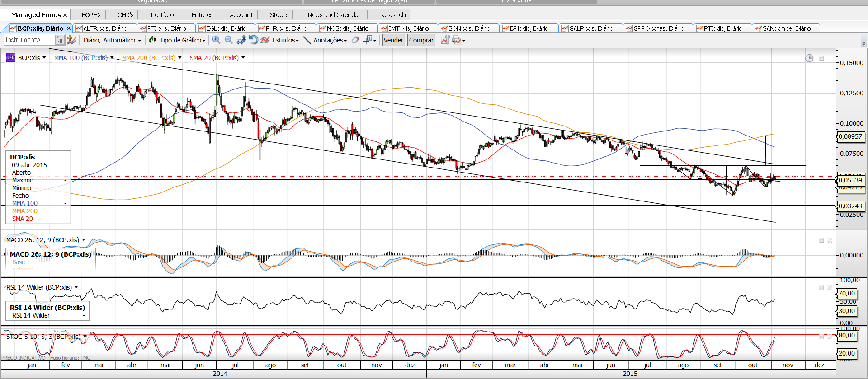Click the zoom out magnifier icon
This screenshot has height=379, width=868.
coord(229,40)
